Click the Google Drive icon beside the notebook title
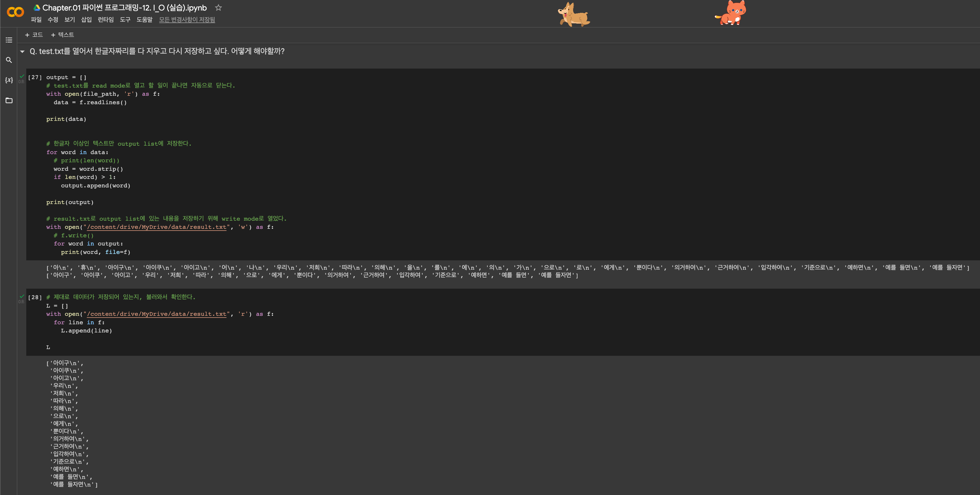This screenshot has height=495, width=980. tap(37, 8)
